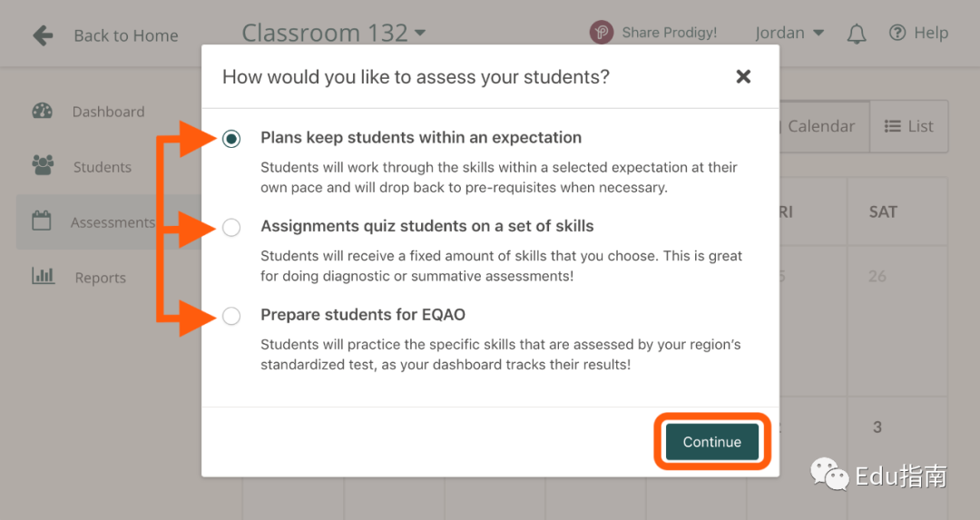This screenshot has height=520, width=980.
Task: Select the Prepare students for EQAO option
Action: (231, 316)
